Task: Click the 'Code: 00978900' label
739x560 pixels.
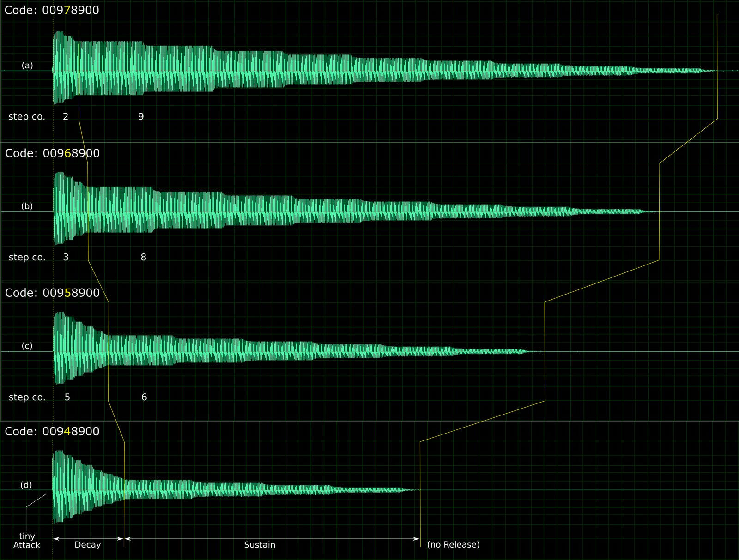Action: [52, 10]
